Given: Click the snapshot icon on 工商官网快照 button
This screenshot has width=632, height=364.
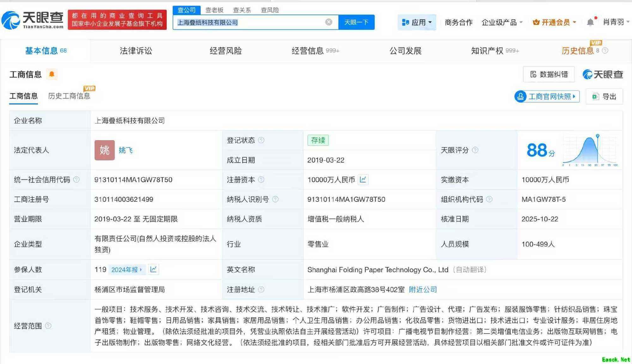Looking at the screenshot, I should click(520, 96).
